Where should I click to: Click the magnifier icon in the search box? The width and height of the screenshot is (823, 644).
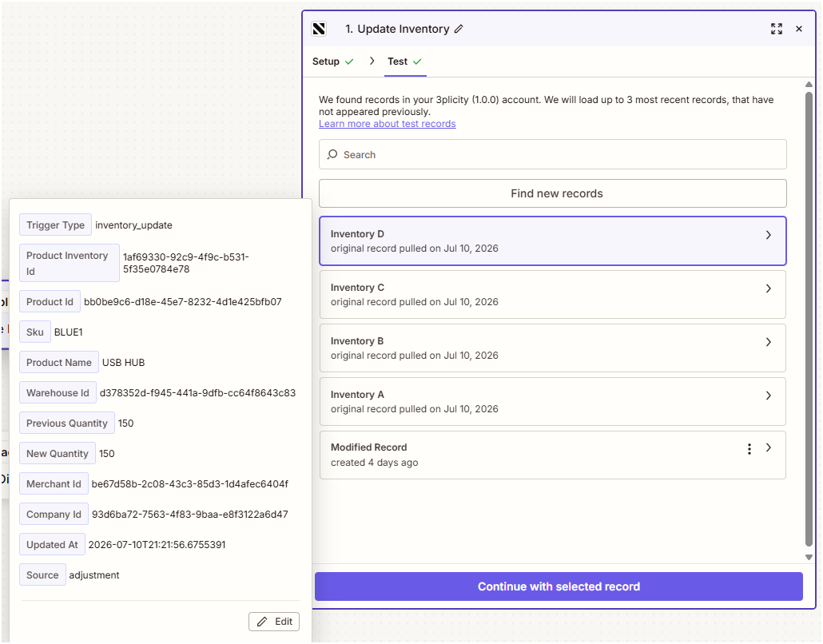pos(332,154)
